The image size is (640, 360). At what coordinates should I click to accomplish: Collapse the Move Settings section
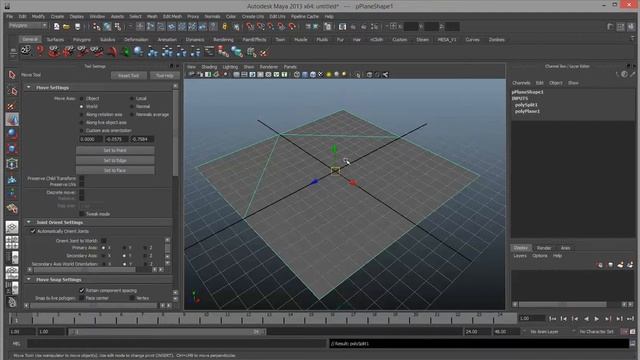click(29, 87)
